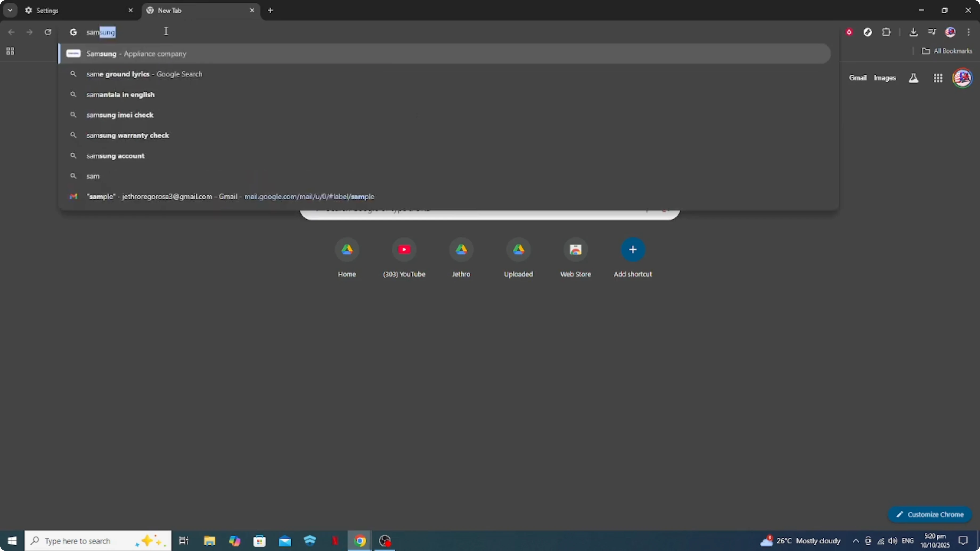Viewport: 980px width, 551px height.
Task: Close the New Tab tab
Action: point(252,10)
